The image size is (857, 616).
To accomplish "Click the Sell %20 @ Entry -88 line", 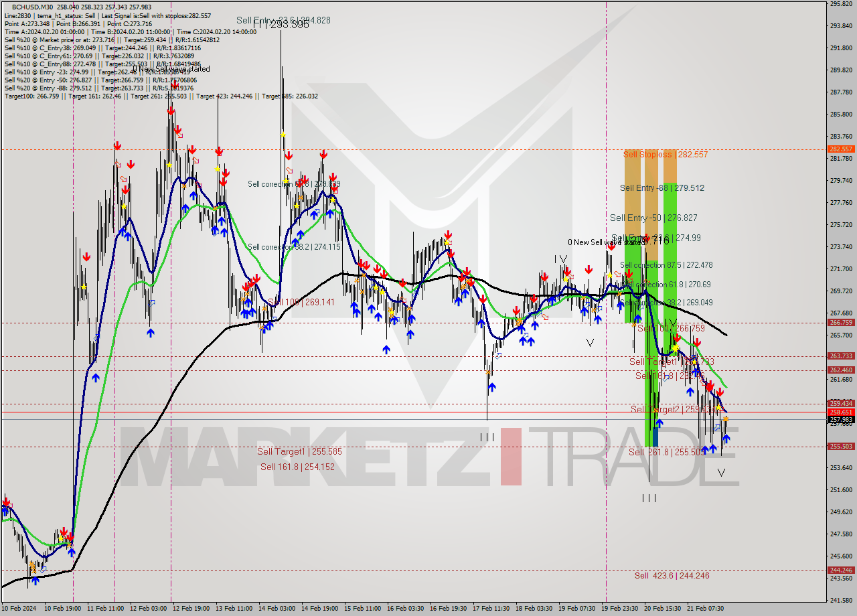I will tap(99, 88).
